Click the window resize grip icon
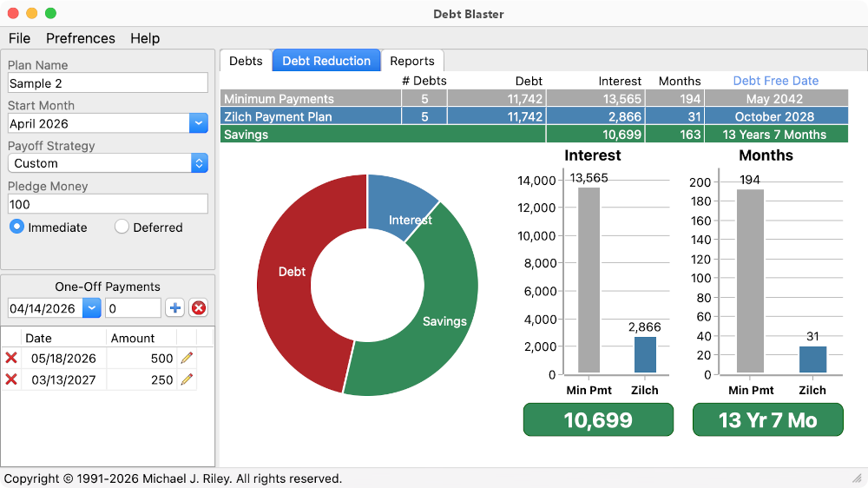868x488 pixels. [857, 478]
